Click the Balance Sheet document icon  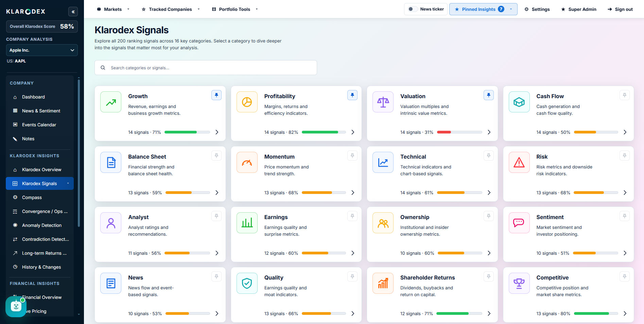point(111,162)
